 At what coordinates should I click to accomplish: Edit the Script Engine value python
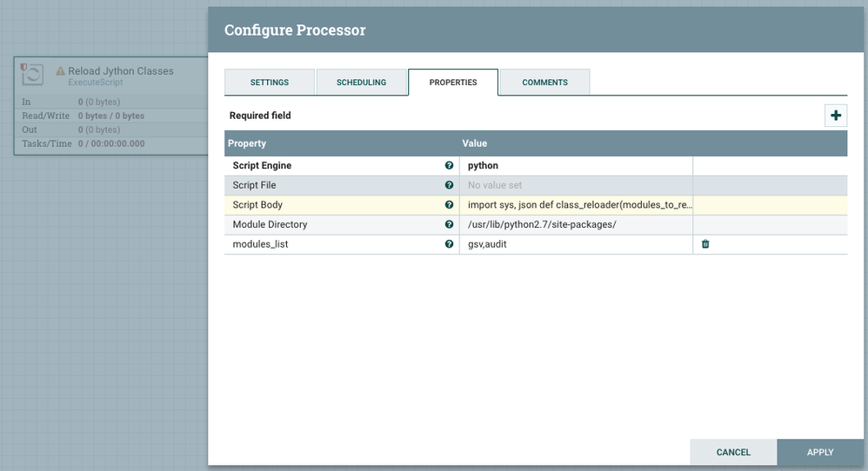pos(574,165)
